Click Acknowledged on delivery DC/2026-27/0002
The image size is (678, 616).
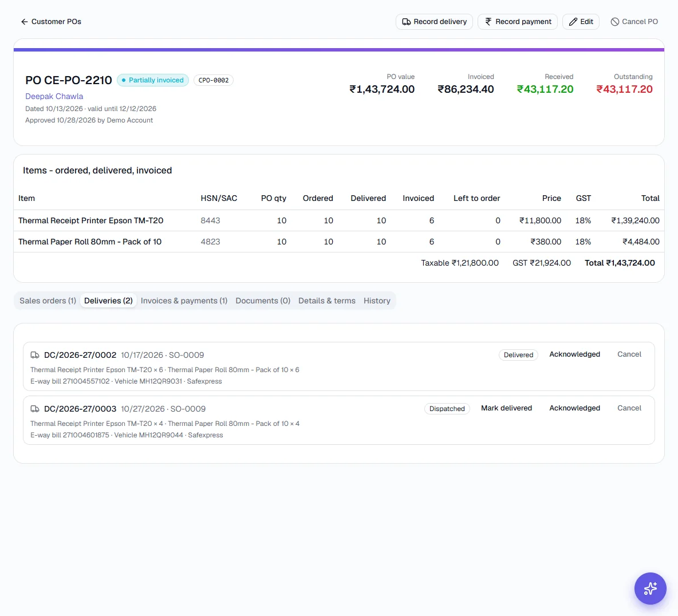coord(575,354)
